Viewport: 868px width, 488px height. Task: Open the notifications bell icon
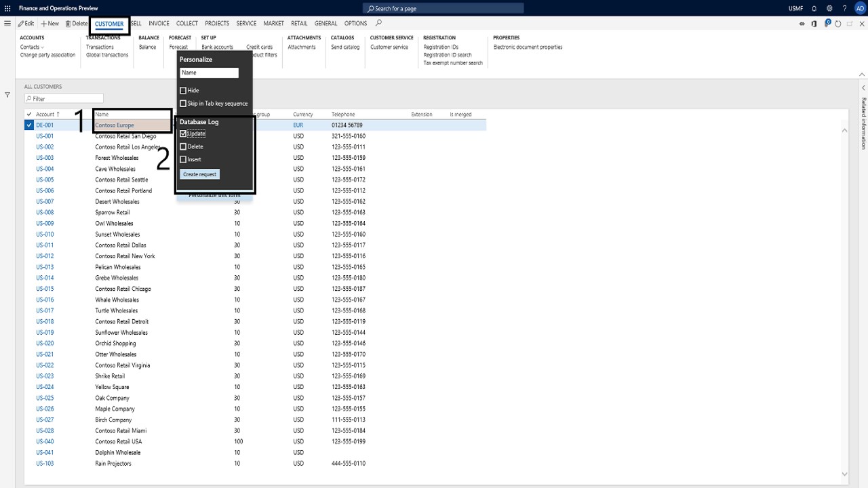tap(814, 8)
